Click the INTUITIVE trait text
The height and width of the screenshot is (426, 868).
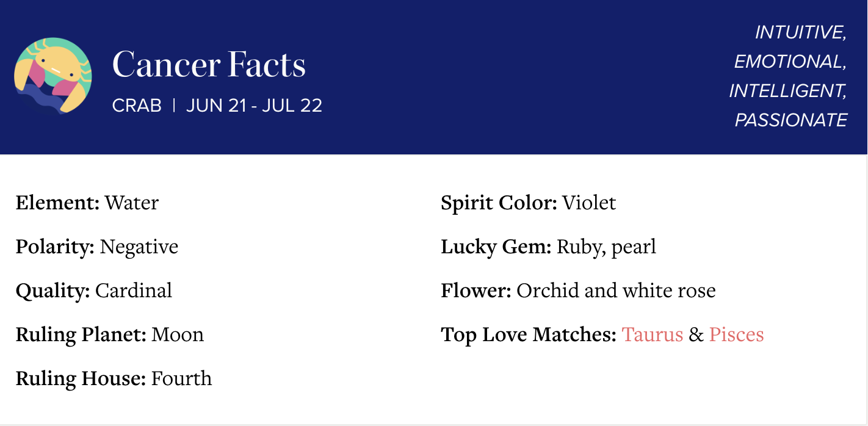pyautogui.click(x=800, y=33)
